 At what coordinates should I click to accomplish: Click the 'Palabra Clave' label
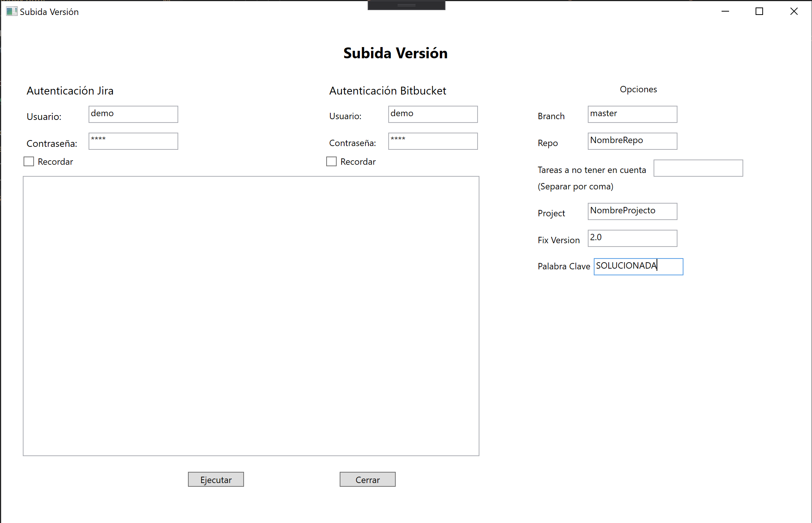tap(564, 266)
